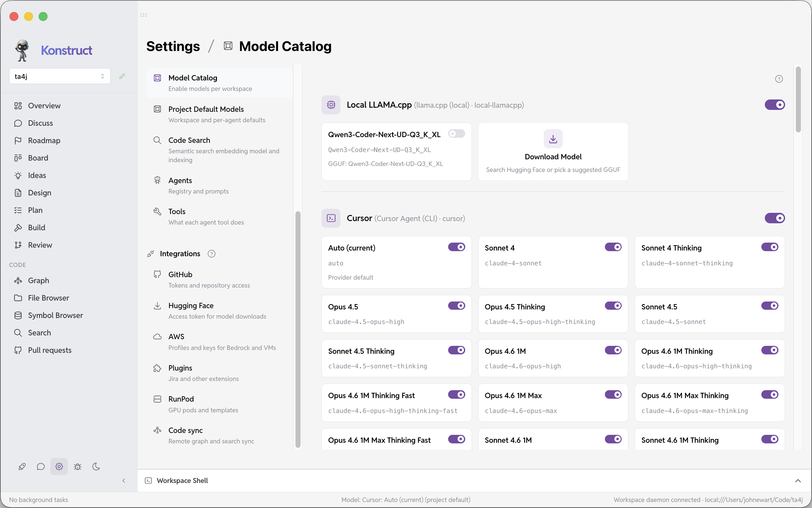Image resolution: width=812 pixels, height=508 pixels.
Task: Open Agents registry and prompts settings
Action: (219, 186)
